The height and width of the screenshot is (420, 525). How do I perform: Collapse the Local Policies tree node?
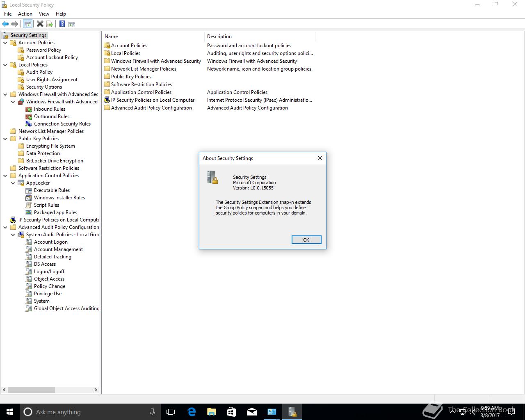5,65
